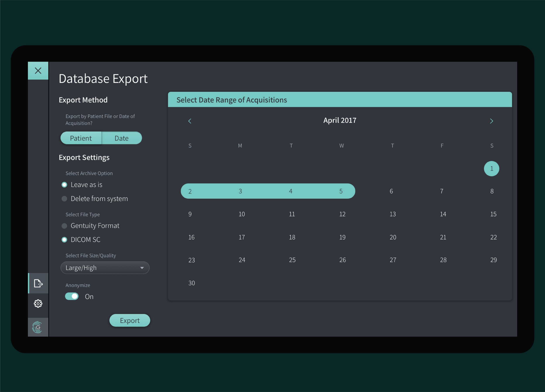Pick April 15 in the calendar
The width and height of the screenshot is (545, 392).
(493, 214)
